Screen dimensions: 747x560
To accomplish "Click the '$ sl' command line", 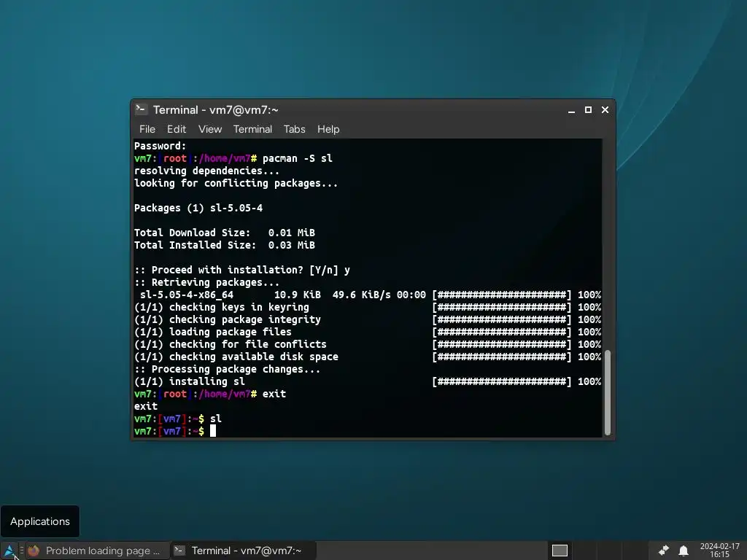I will [x=178, y=419].
